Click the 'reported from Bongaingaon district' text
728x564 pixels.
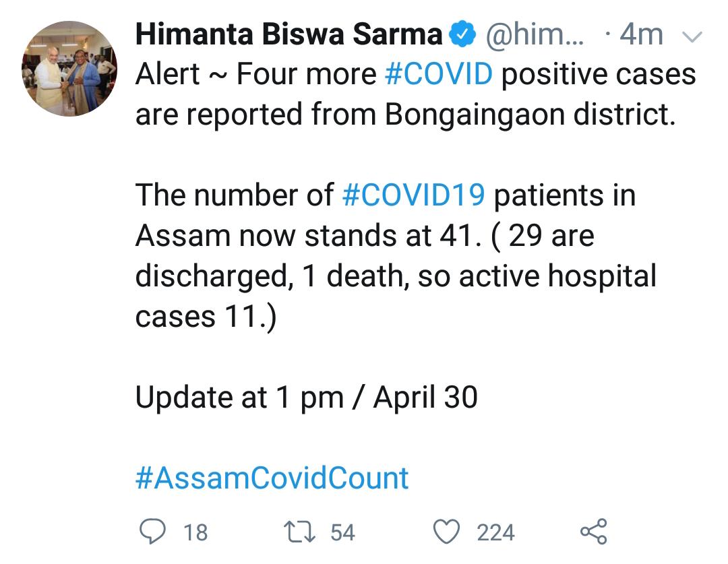(430, 115)
